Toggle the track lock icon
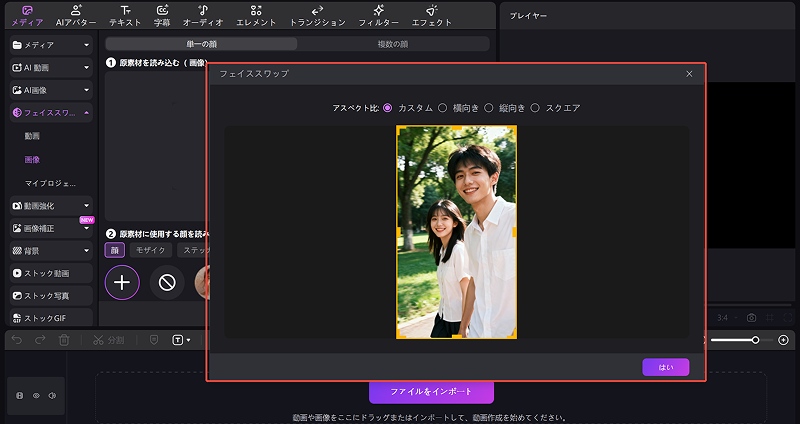Image resolution: width=800 pixels, height=424 pixels. click(x=20, y=395)
